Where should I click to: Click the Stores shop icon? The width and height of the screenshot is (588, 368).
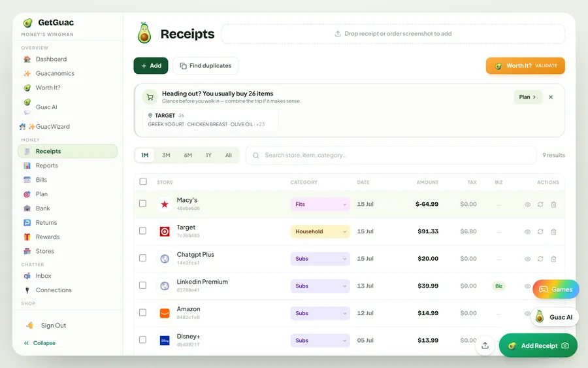point(27,251)
